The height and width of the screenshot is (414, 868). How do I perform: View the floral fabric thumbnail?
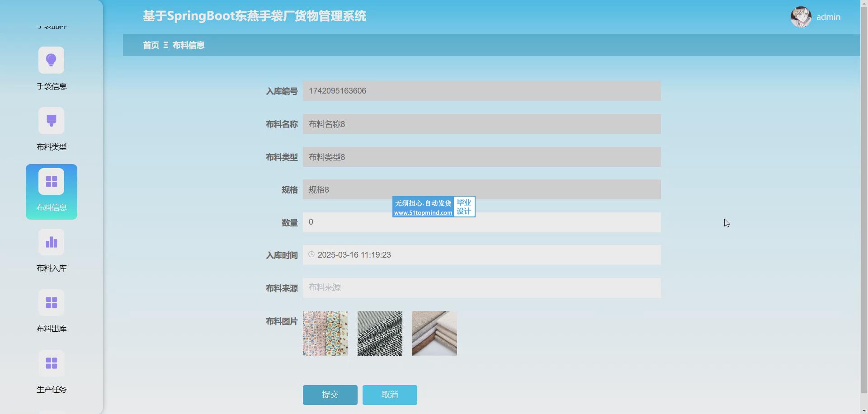pos(325,333)
